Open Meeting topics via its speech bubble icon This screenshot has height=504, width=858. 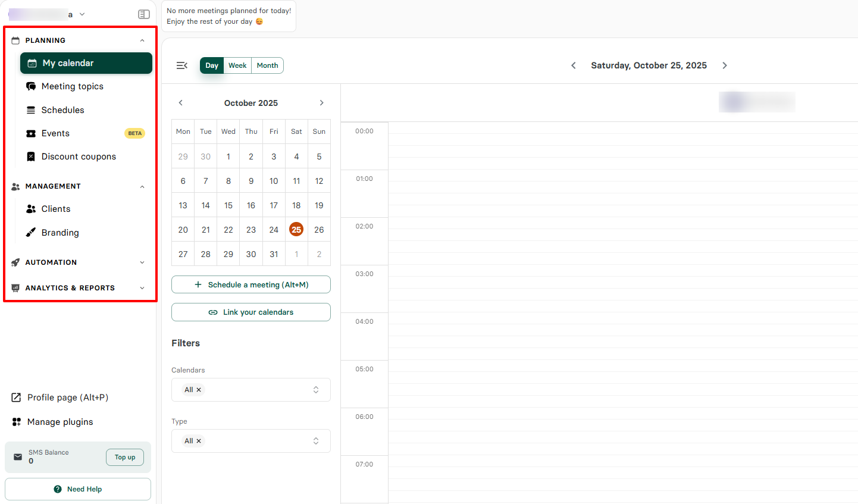31,86
